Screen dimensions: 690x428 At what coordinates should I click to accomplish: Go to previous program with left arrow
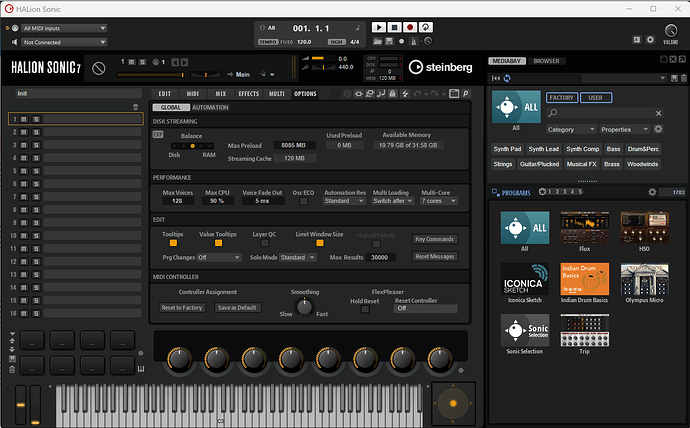pos(175,62)
